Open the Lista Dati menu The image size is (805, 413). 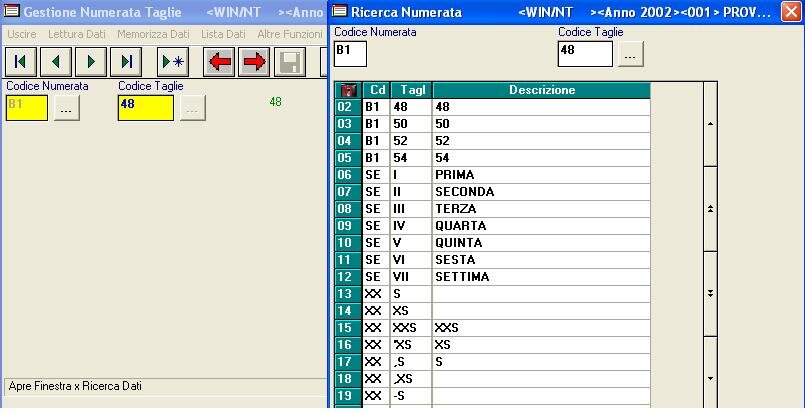tap(222, 34)
